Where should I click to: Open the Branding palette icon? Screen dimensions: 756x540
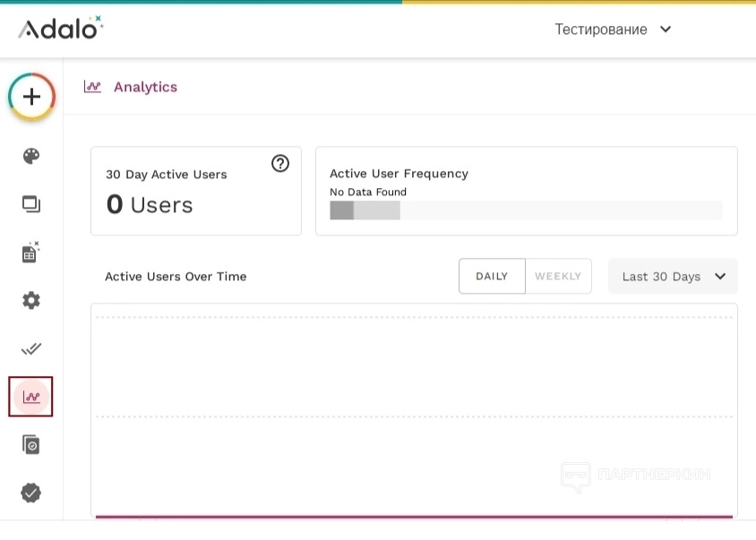tap(31, 157)
